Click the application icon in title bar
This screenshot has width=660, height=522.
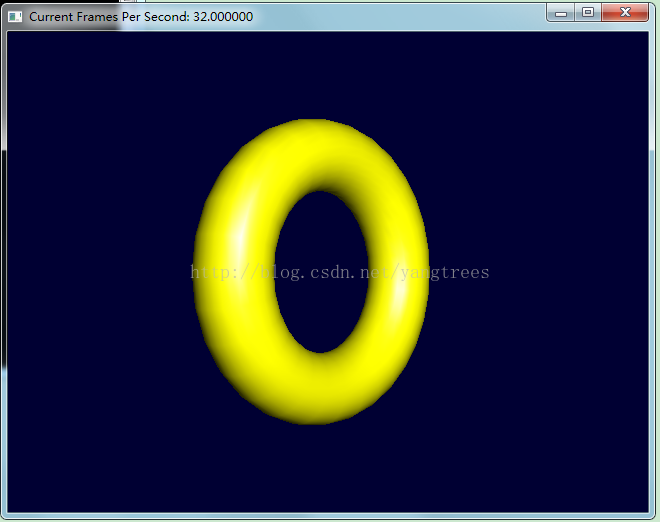coord(15,17)
